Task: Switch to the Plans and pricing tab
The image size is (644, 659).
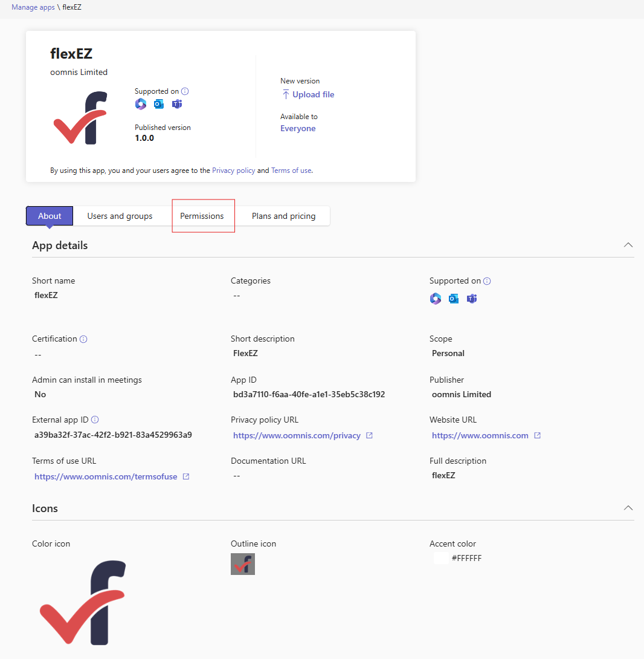Action: point(283,216)
